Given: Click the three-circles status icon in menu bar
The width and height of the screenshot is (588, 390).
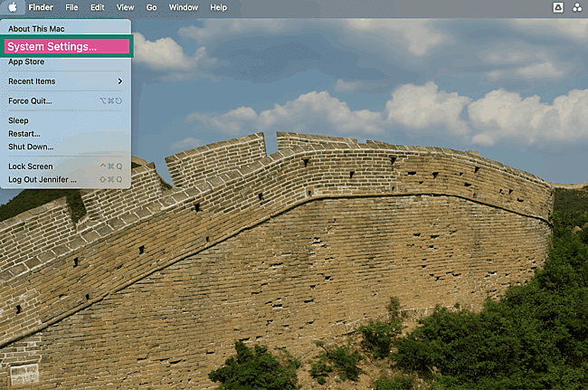Looking at the screenshot, I should (577, 7).
